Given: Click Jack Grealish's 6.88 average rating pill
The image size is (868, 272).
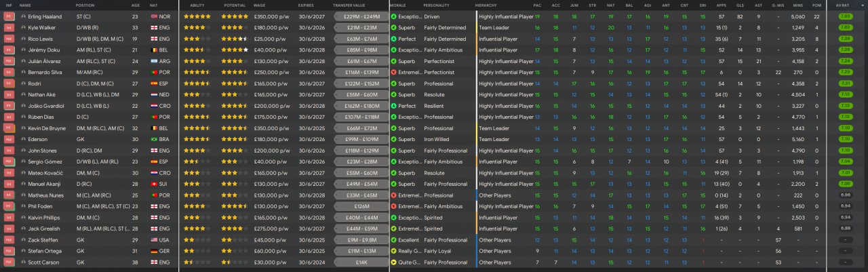Looking at the screenshot, I should 845,229.
